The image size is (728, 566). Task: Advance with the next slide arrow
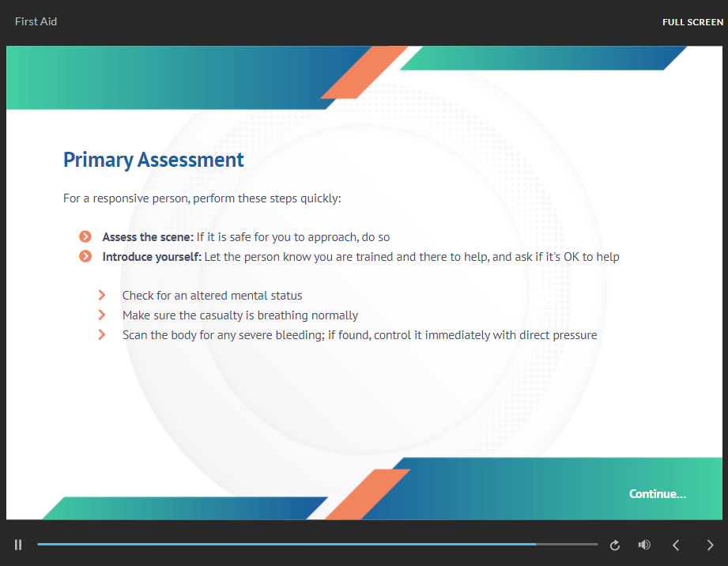tap(710, 545)
